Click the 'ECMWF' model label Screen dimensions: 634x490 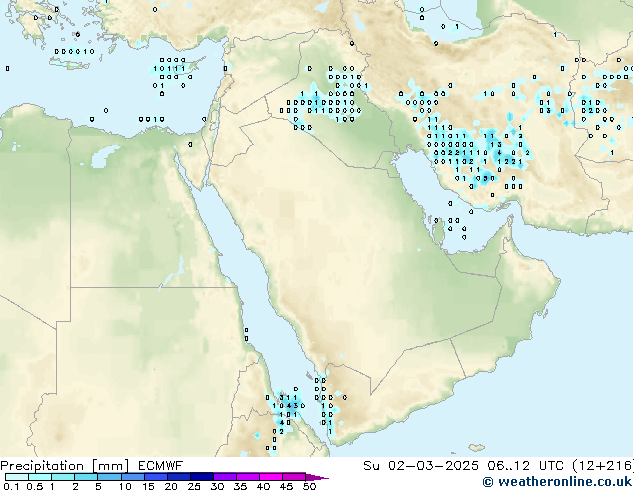click(161, 466)
